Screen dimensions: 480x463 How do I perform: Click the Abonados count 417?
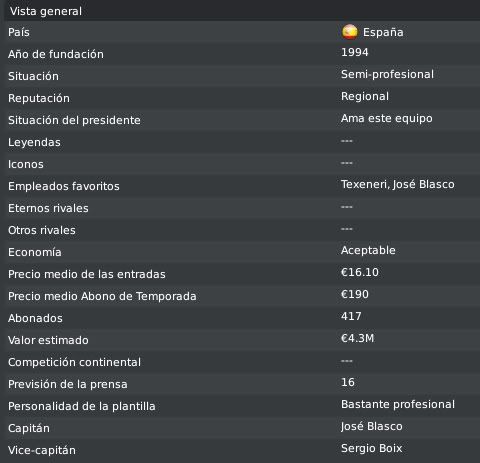[x=351, y=316]
